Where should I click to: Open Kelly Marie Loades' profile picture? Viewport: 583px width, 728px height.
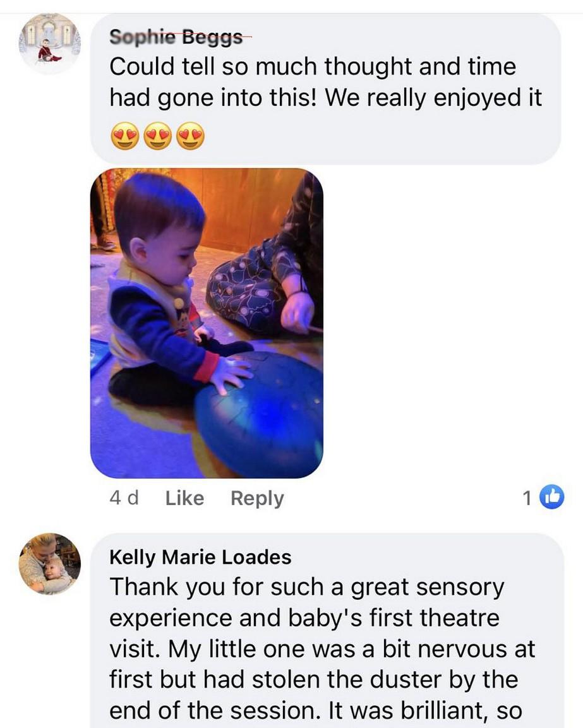click(x=50, y=564)
